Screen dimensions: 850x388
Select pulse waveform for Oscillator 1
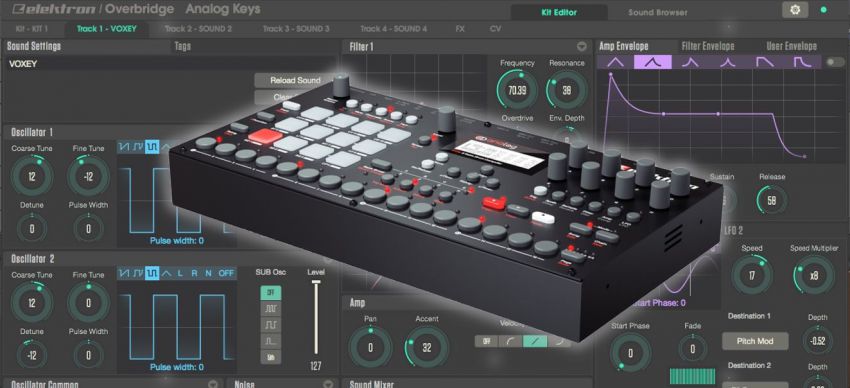152,146
